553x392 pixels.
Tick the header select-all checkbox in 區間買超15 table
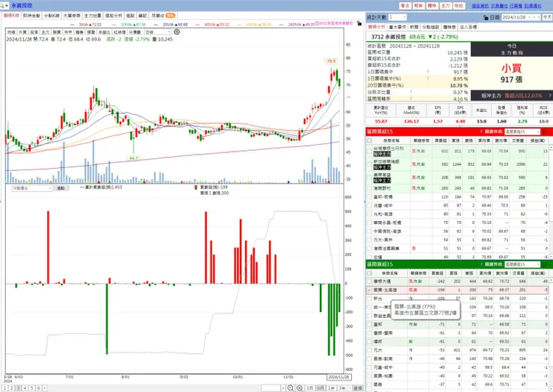pos(369,140)
